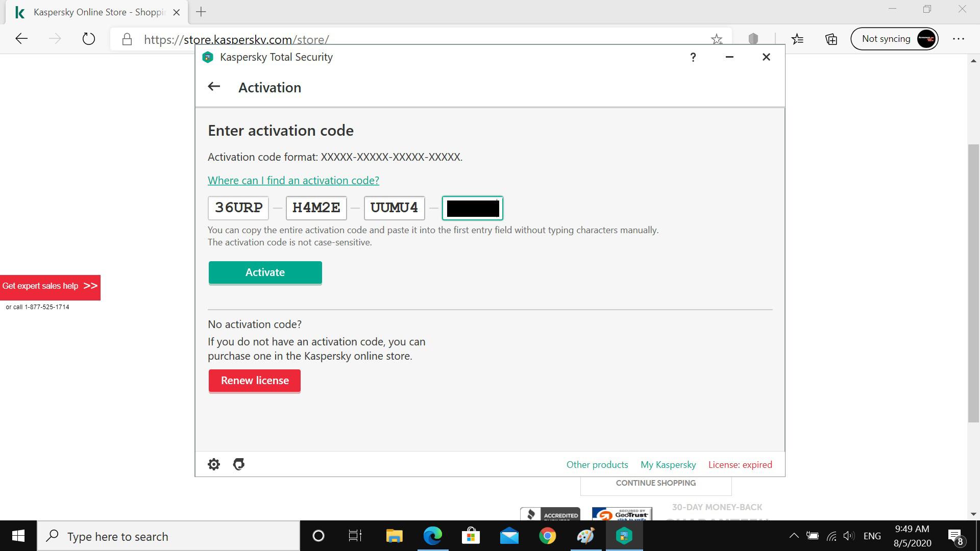The width and height of the screenshot is (980, 551).
Task: Open Cortana circle on taskbar
Action: click(x=318, y=536)
